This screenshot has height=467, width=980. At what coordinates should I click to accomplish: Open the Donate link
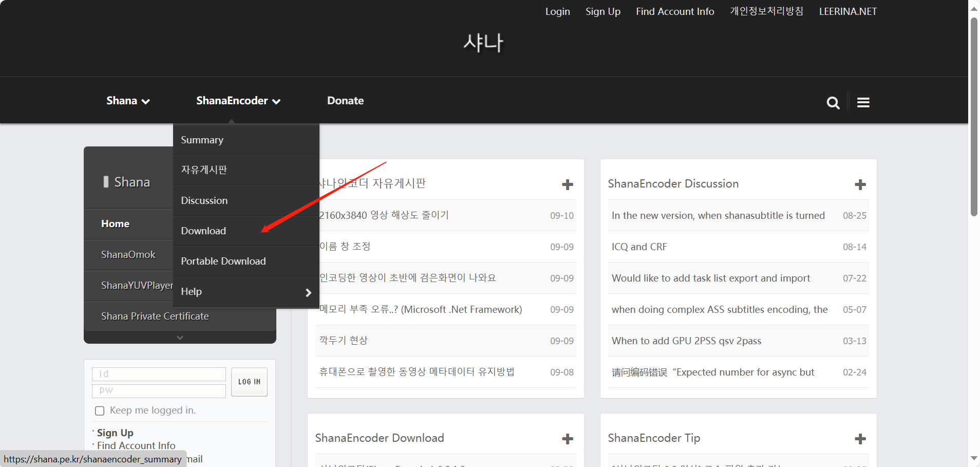pos(345,101)
